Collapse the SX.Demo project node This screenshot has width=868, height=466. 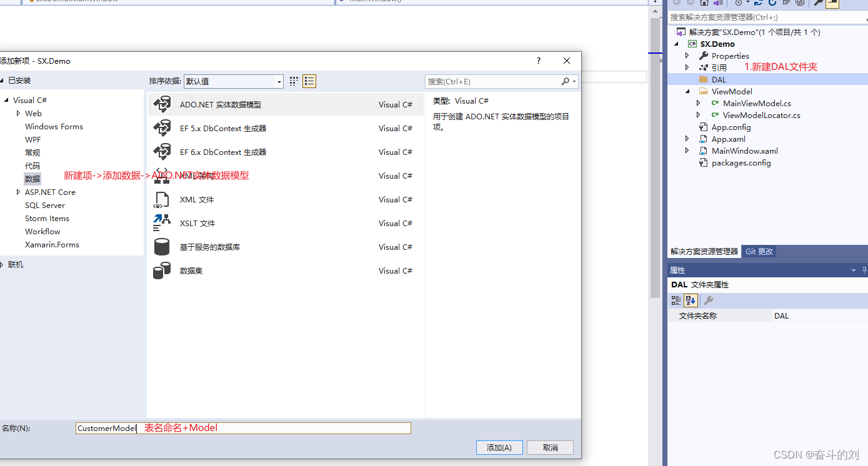click(x=676, y=44)
